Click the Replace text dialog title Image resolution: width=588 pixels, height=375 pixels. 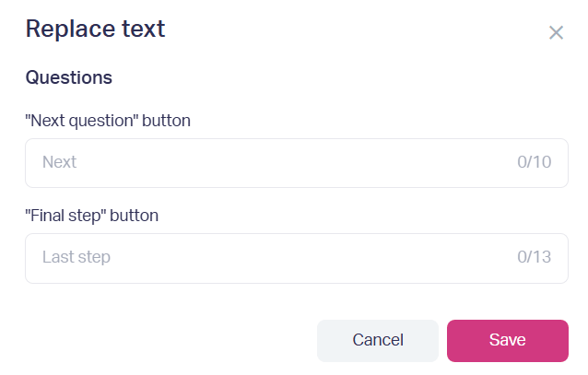(x=95, y=29)
